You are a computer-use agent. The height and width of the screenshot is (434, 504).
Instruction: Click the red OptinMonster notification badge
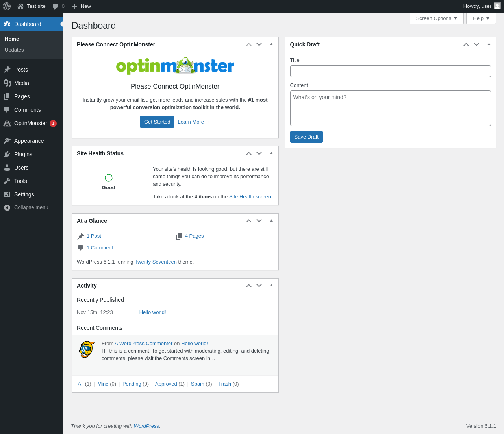click(53, 123)
